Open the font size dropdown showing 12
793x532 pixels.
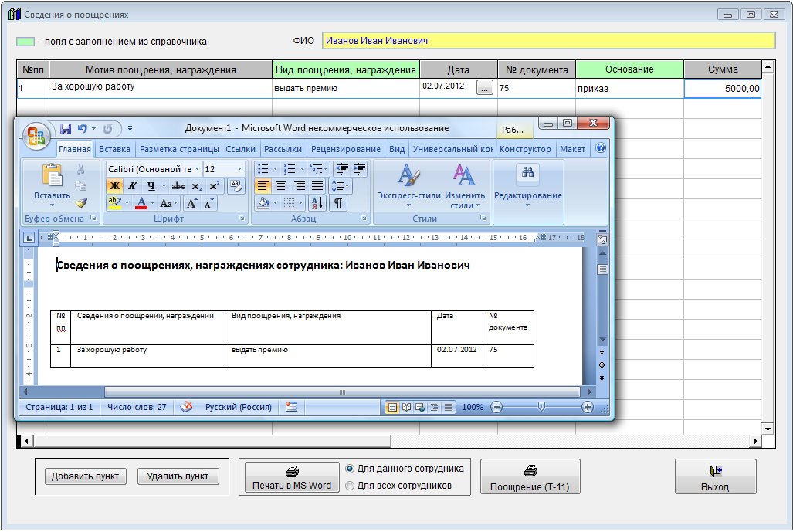(239, 168)
